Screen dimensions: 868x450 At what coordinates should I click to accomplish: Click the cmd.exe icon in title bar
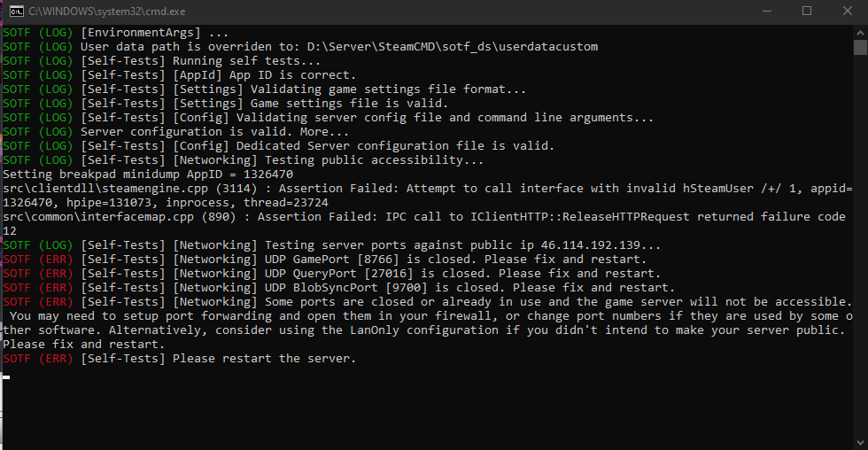click(14, 12)
